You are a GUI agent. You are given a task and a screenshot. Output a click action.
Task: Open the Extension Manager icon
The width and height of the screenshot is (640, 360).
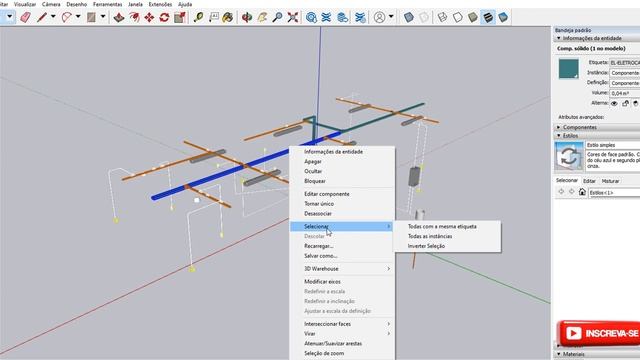(x=360, y=17)
